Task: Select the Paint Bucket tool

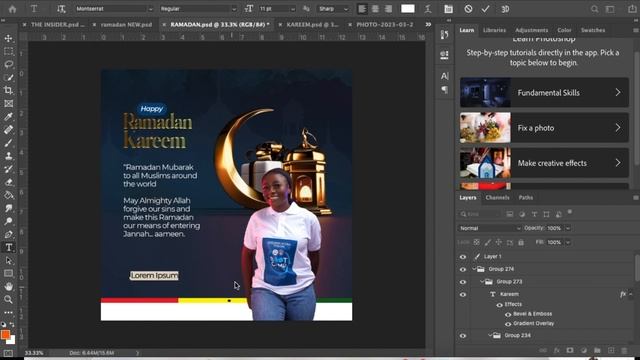Action: tap(8, 195)
